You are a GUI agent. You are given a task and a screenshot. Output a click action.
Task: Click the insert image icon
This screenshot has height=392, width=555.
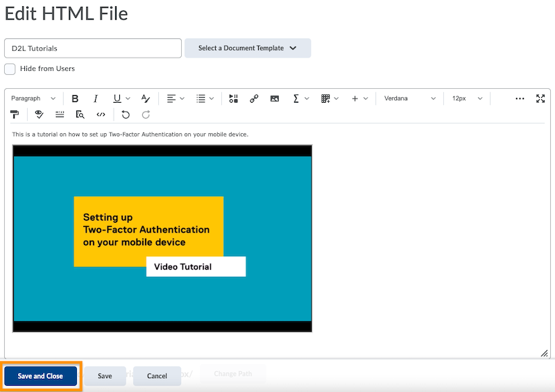coord(275,99)
